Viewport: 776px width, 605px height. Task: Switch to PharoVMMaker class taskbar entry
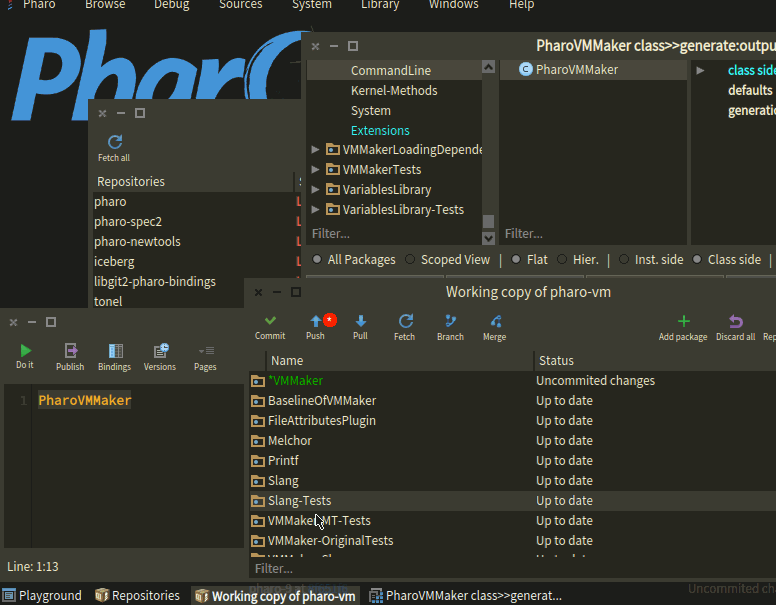[466, 595]
